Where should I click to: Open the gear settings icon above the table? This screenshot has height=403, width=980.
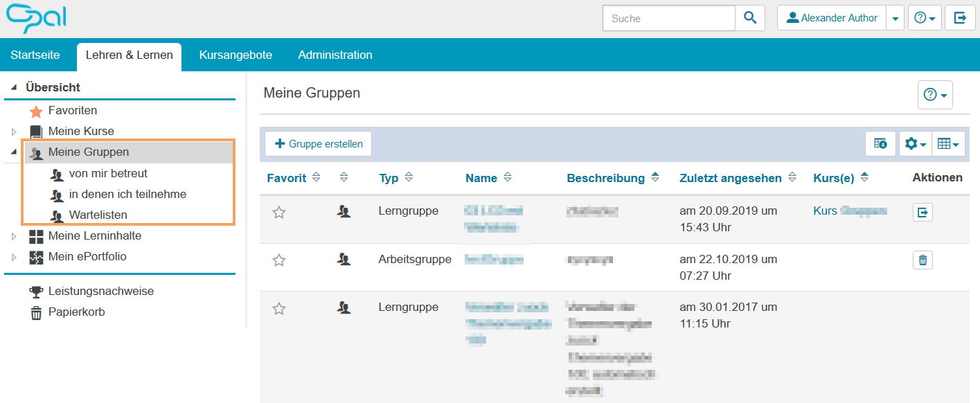pyautogui.click(x=914, y=143)
